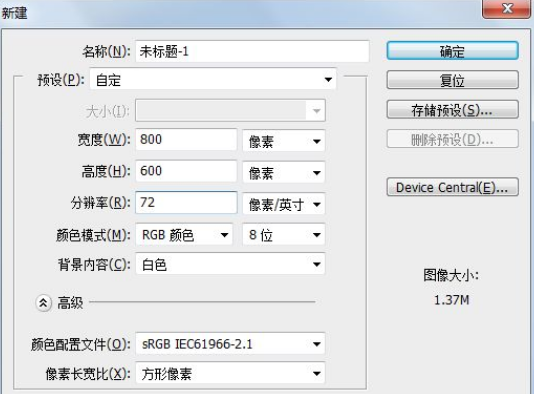Click the 确定 button
Image resolution: width=534 pixels, height=394 pixels.
pyautogui.click(x=453, y=51)
